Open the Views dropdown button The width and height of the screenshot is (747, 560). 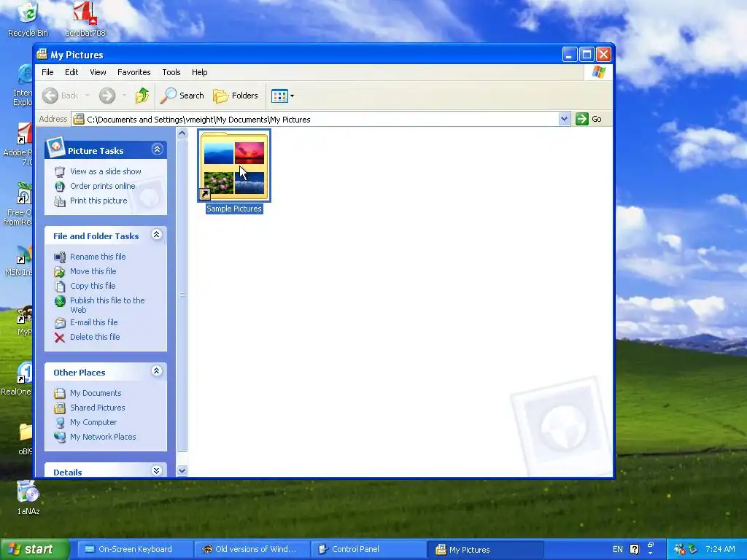pyautogui.click(x=282, y=96)
